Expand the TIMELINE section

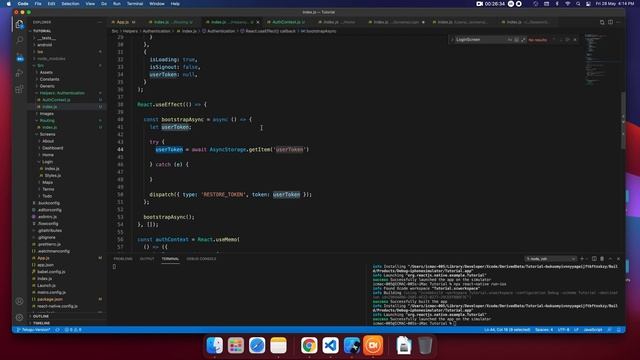coord(41,323)
